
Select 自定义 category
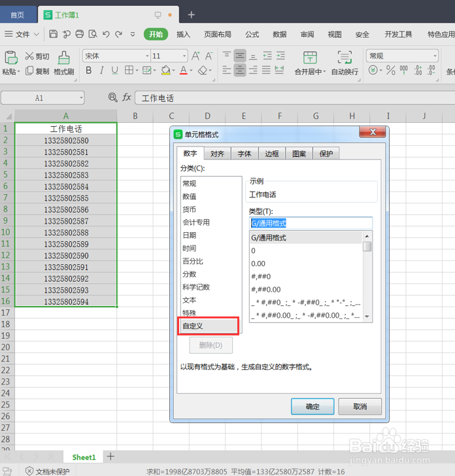[x=209, y=326]
